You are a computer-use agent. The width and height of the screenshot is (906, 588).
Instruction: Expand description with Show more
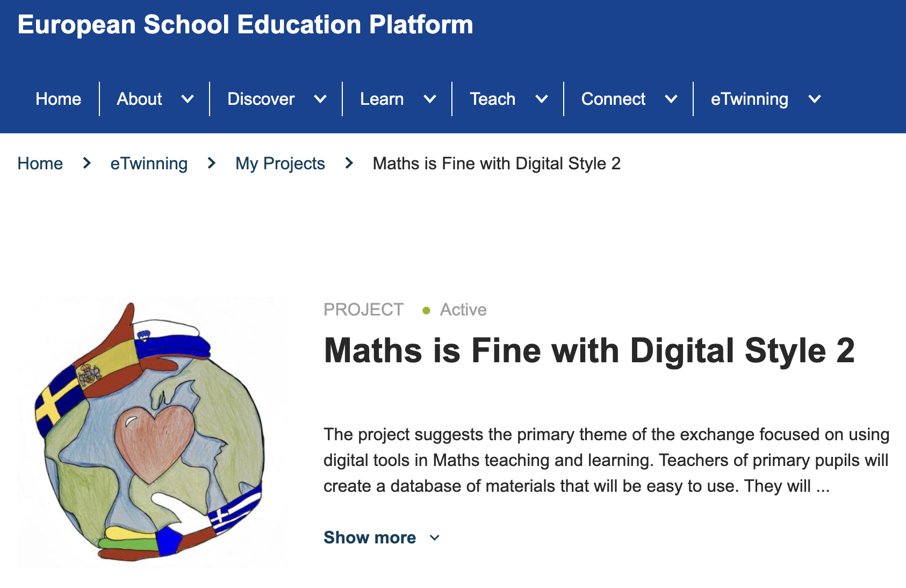point(370,537)
